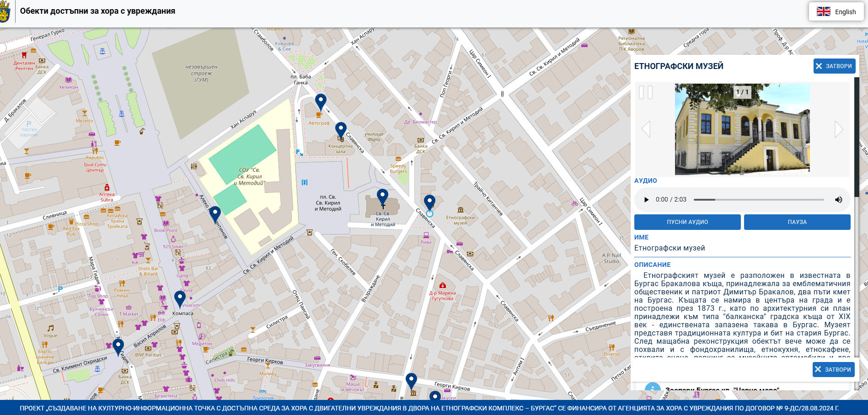Select the map pin at Концертна зала
Image resolution: width=868 pixels, height=415 pixels.
coord(341,130)
